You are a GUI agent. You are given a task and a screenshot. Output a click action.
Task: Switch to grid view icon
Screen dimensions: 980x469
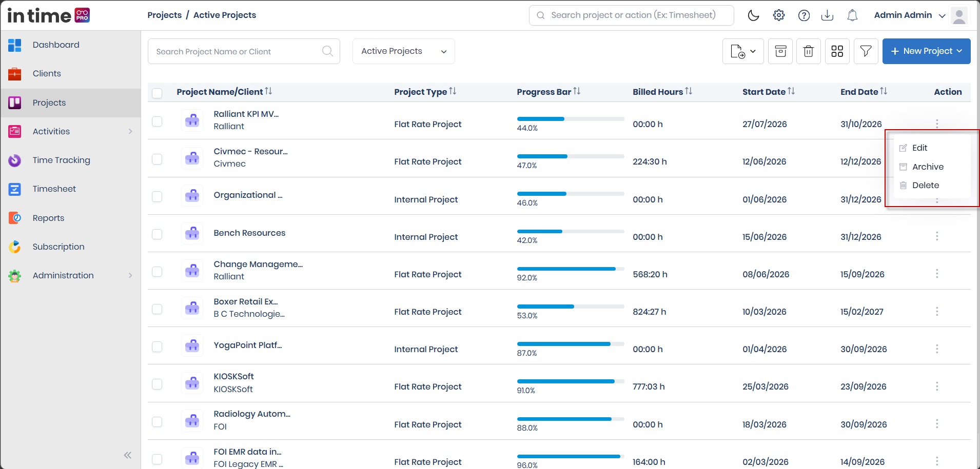pyautogui.click(x=837, y=51)
